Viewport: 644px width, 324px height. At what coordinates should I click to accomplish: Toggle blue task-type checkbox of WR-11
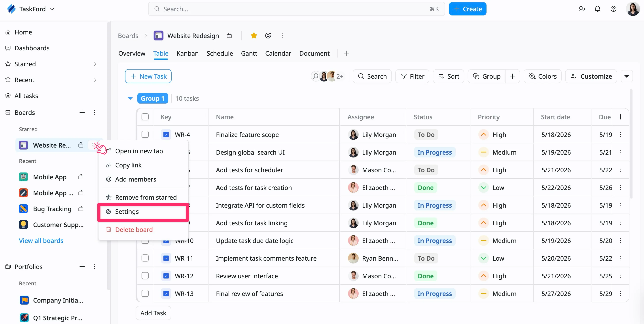click(166, 258)
